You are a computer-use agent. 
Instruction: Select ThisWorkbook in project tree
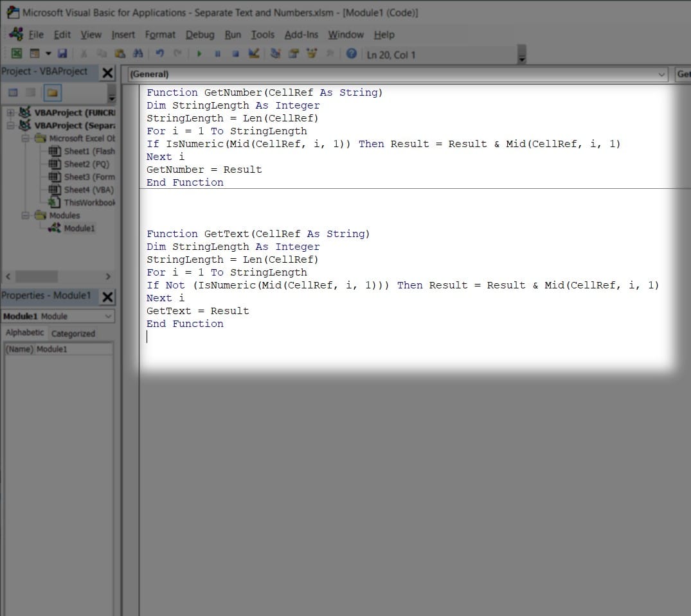(82, 202)
